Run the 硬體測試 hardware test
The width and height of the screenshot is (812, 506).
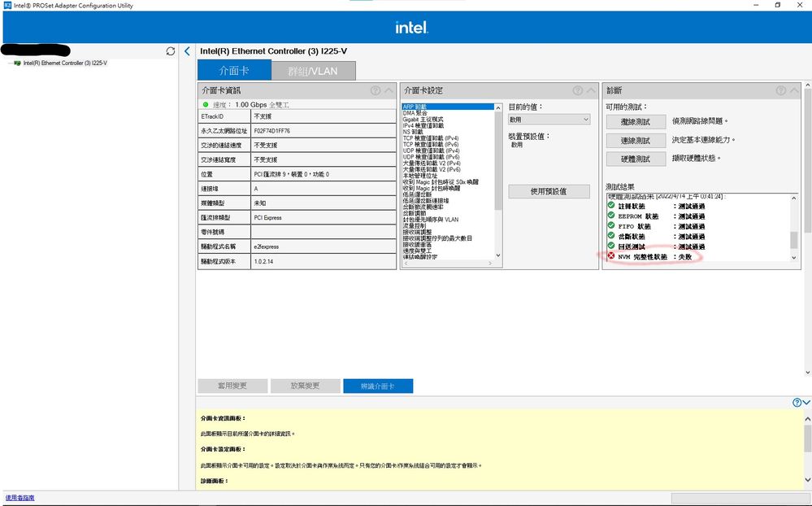636,159
